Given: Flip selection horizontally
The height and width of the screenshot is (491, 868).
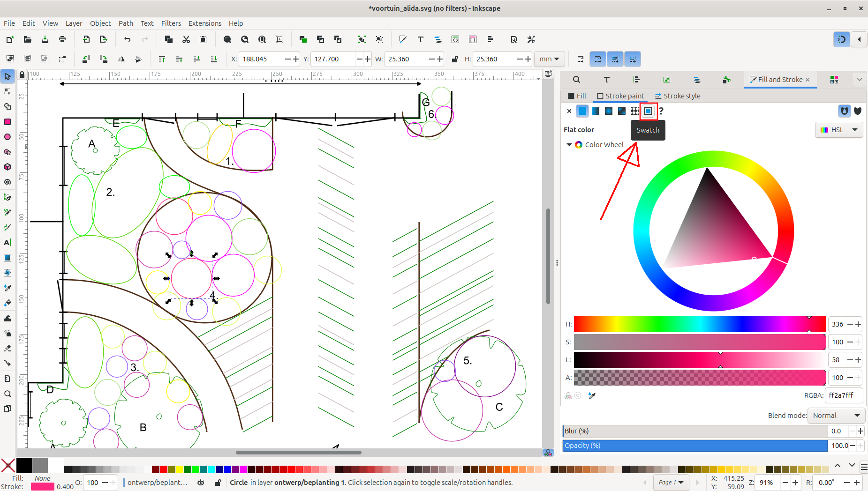Looking at the screenshot, I should click(121, 59).
